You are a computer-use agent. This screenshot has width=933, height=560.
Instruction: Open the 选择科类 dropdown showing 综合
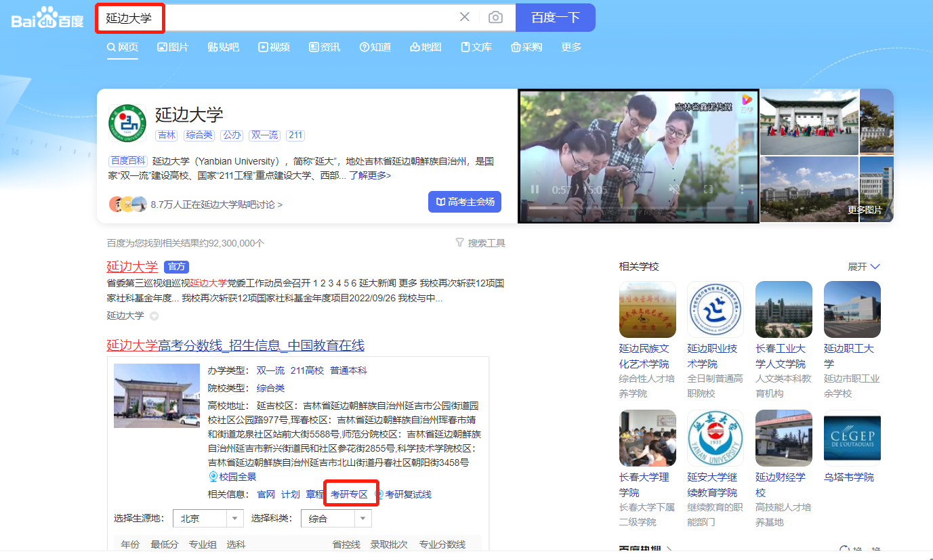336,519
